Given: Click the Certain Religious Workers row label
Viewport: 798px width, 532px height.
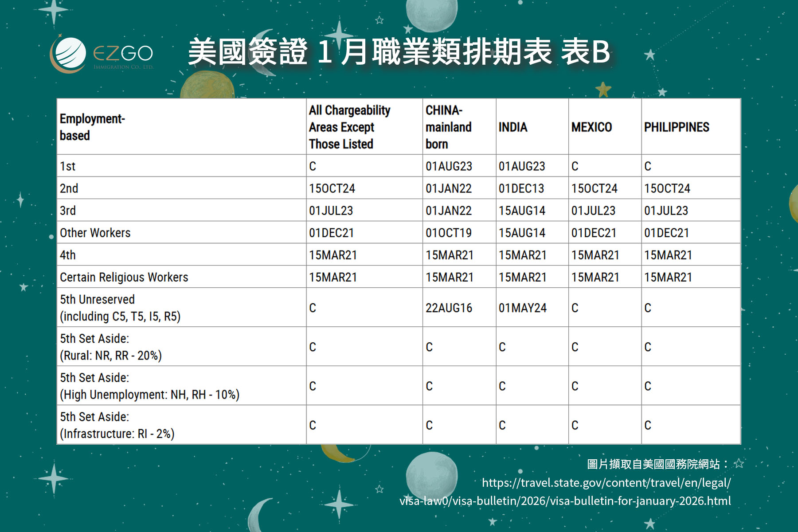Looking at the screenshot, I should pyautogui.click(x=124, y=277).
